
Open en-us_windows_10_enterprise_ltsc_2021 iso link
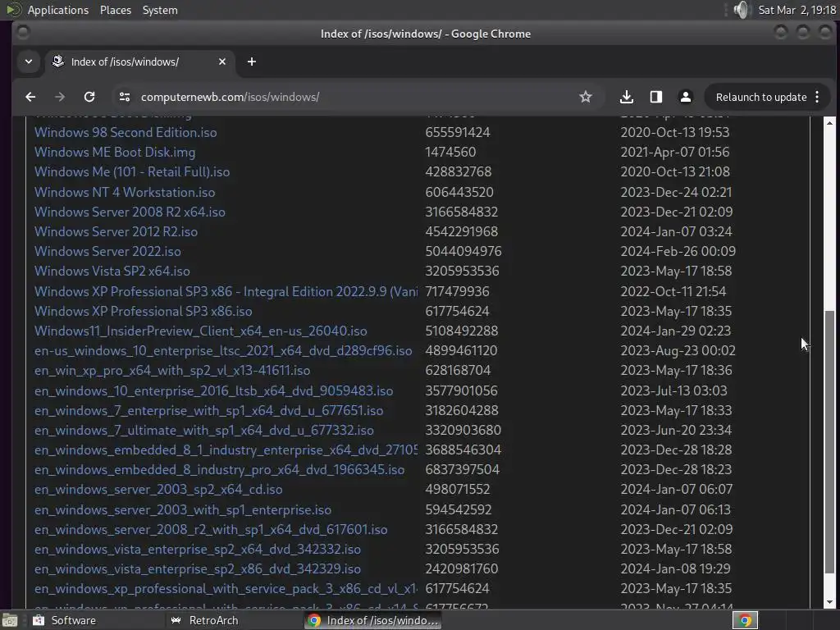tap(223, 351)
